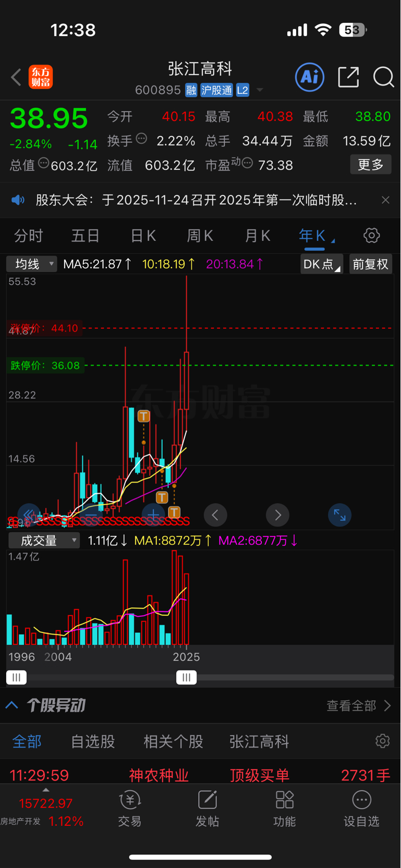Jump to the earliest candles with double-left arrow
The height and width of the screenshot is (868, 401).
click(29, 516)
